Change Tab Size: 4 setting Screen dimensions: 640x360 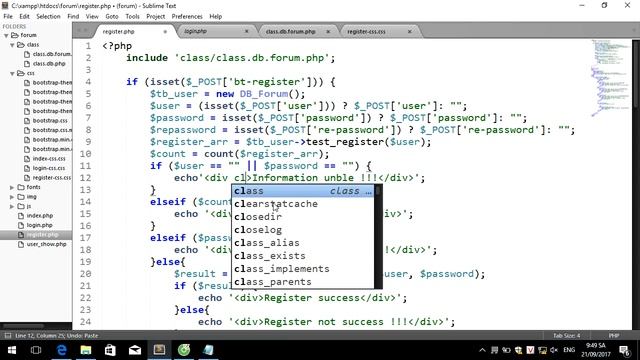tap(567, 336)
